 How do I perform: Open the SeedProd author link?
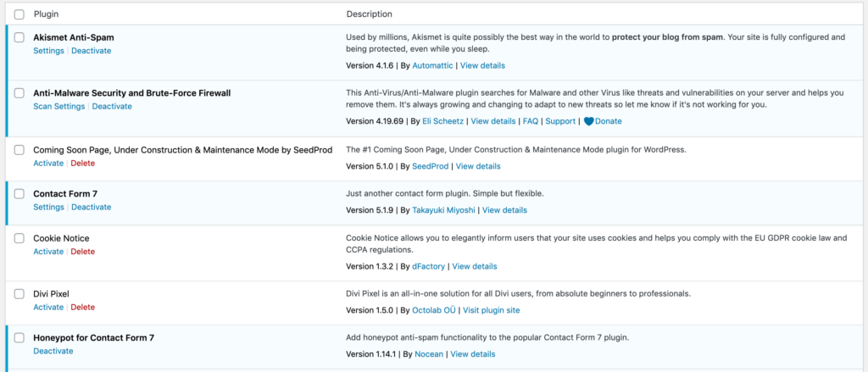tap(430, 166)
